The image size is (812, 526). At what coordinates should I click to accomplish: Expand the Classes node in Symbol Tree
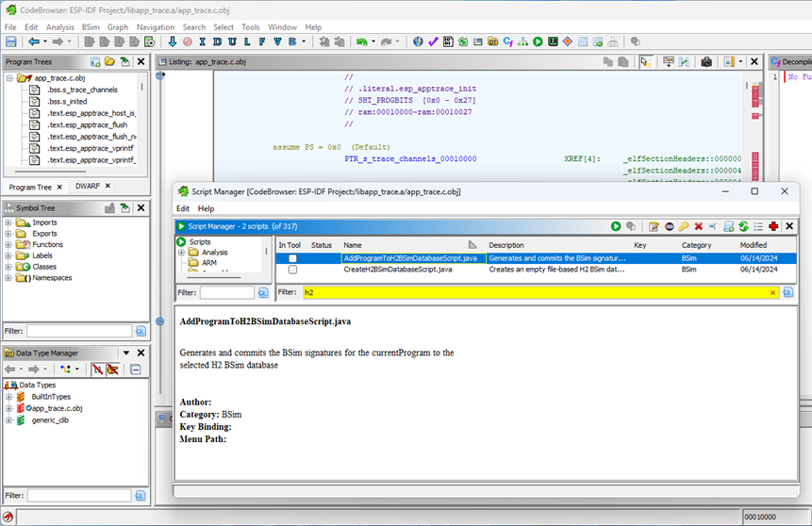pos(8,267)
